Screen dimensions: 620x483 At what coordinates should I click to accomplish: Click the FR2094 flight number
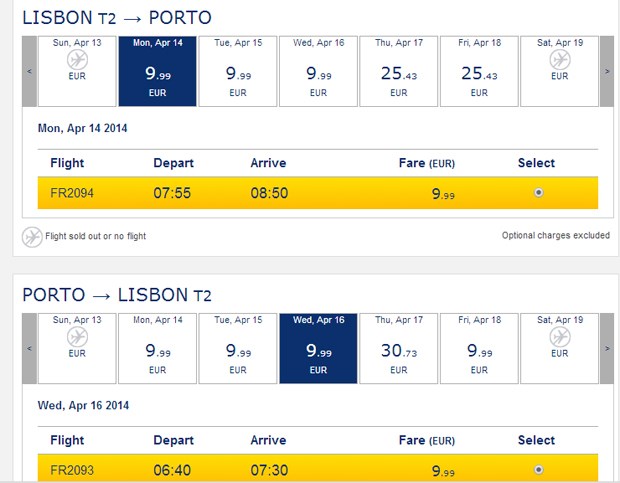(x=72, y=193)
